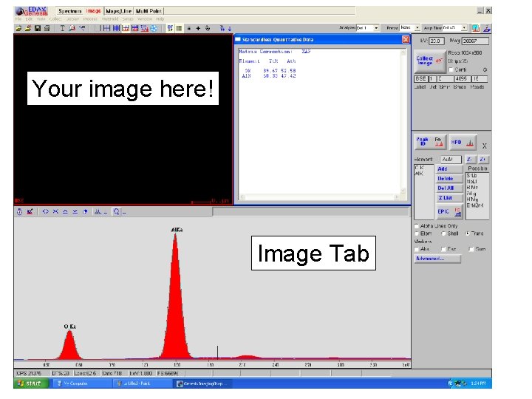The width and height of the screenshot is (532, 399).
Task: Click the BSE label field
Action: point(420,79)
